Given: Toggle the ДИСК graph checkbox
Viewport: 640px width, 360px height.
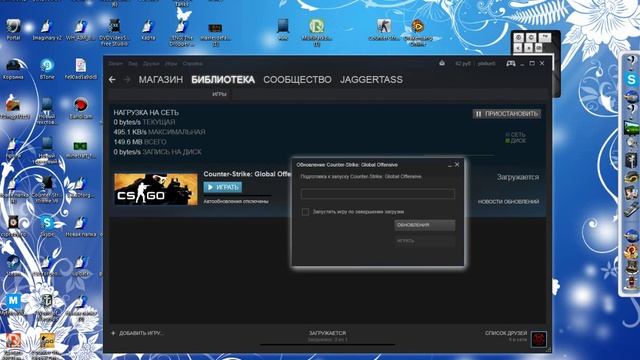Looking at the screenshot, I should click(x=507, y=141).
